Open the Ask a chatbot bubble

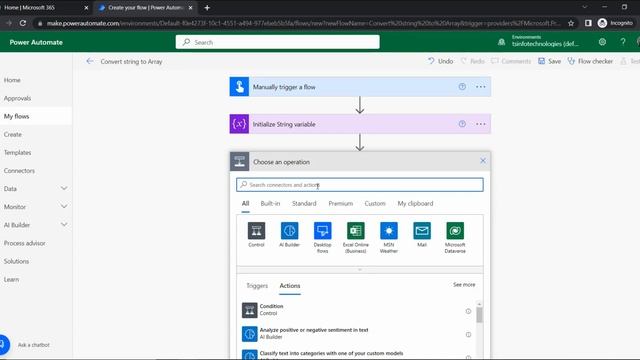point(4,345)
